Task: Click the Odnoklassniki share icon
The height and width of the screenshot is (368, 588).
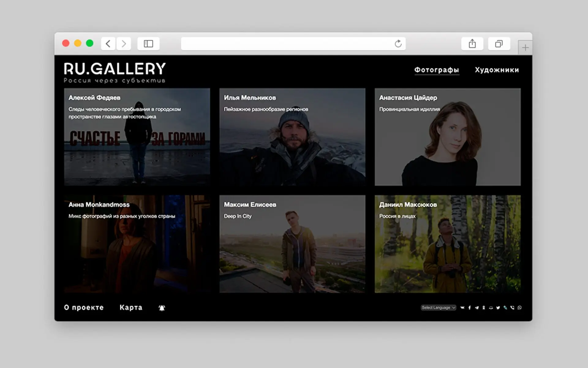Action: click(x=484, y=308)
